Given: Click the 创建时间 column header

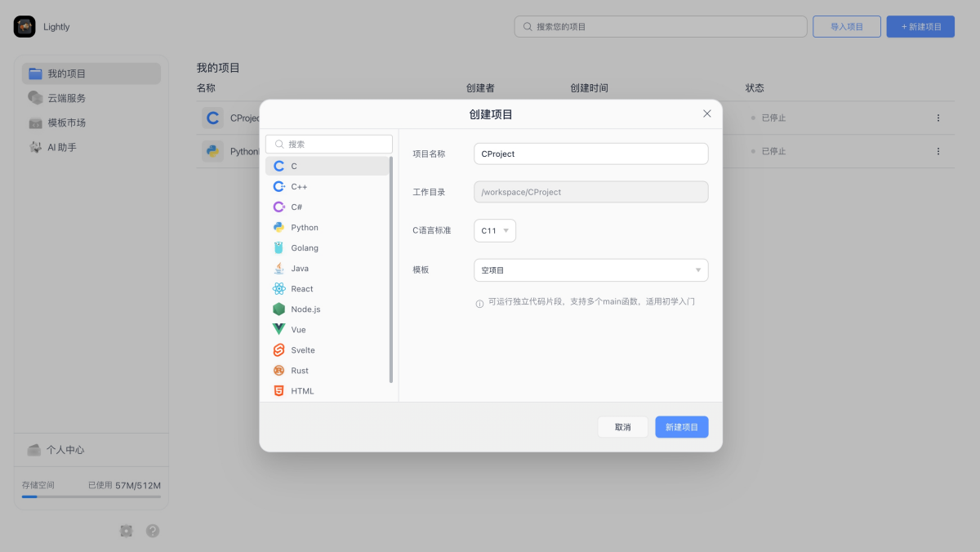Looking at the screenshot, I should [589, 88].
